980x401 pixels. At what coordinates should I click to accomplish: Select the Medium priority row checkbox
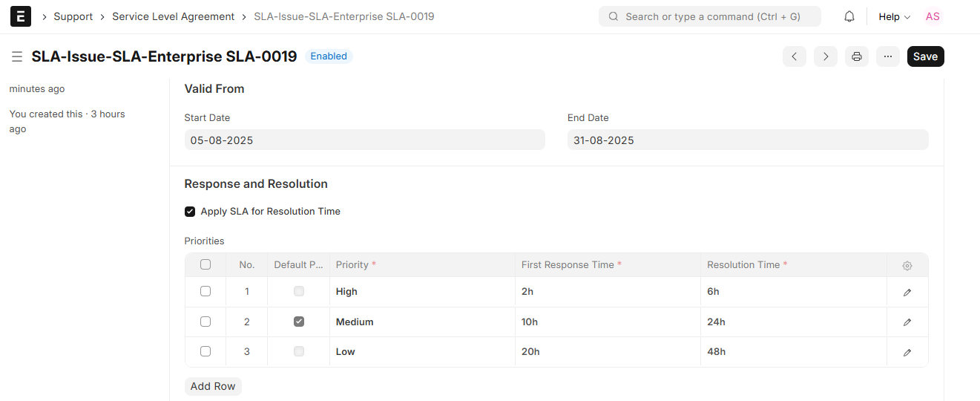(205, 322)
